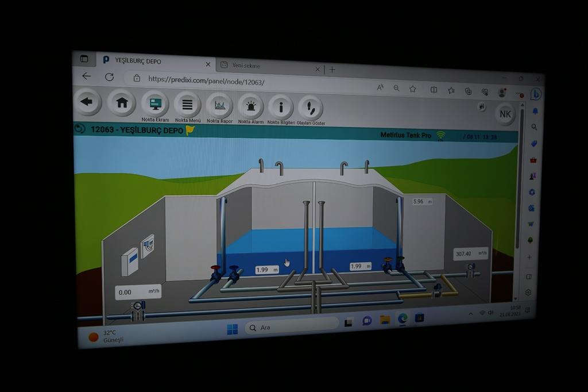
Task: Click the back arrow button in panel toolbar
Action: click(x=87, y=102)
